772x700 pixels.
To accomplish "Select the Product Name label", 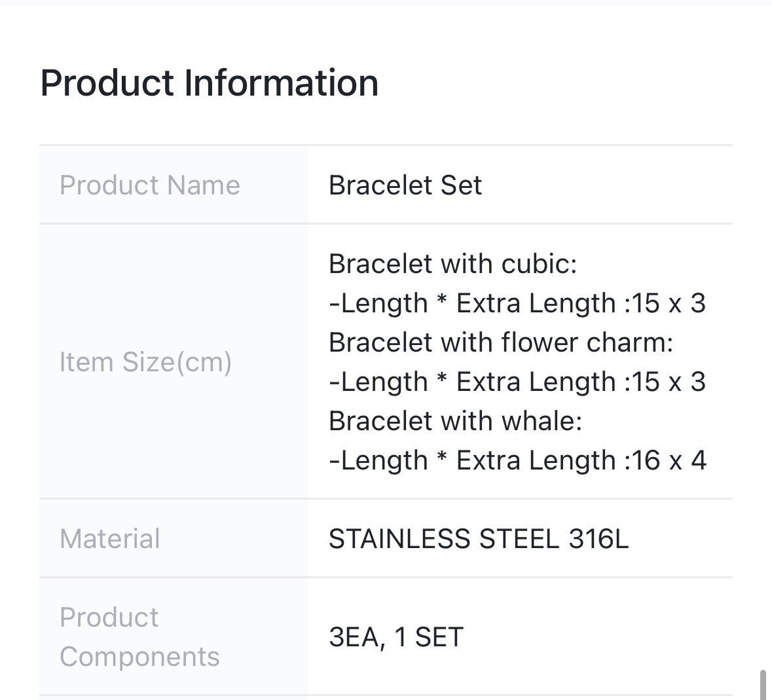I will (x=150, y=185).
